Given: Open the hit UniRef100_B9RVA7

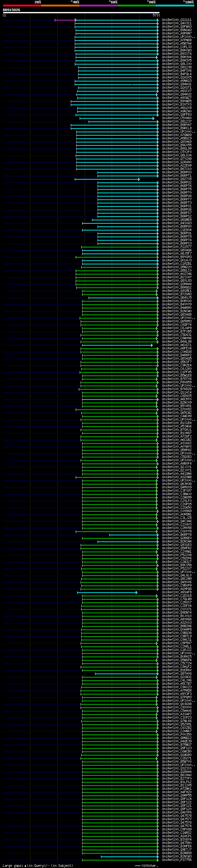Looking at the screenshot, I should pos(177,125).
